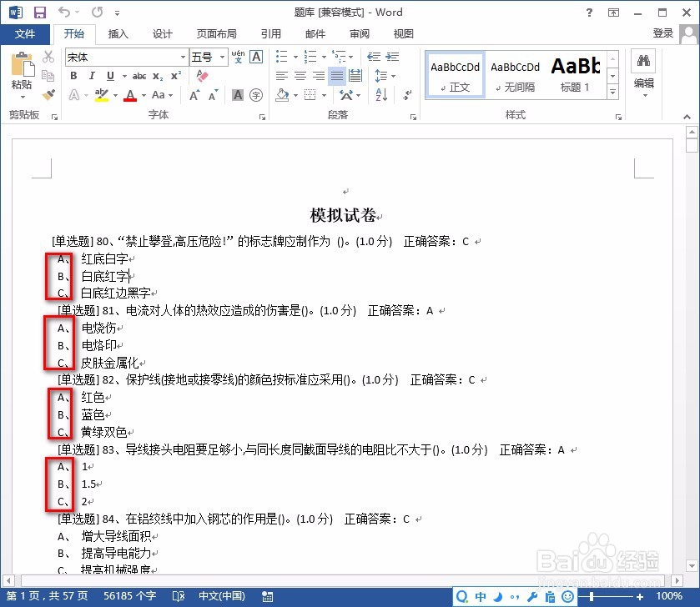The height and width of the screenshot is (607, 700).
Task: Open font color dropdown arrow
Action: click(x=144, y=95)
